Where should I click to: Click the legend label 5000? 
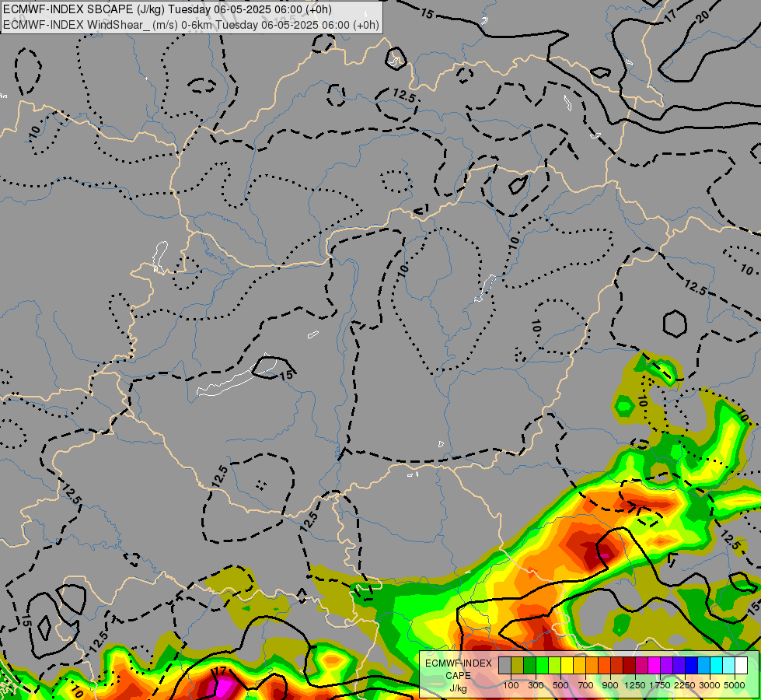coord(735,685)
